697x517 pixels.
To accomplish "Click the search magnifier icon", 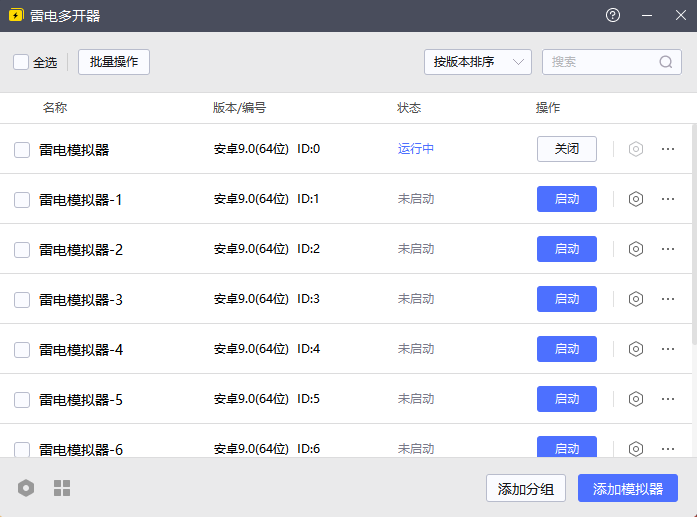I will (x=666, y=62).
